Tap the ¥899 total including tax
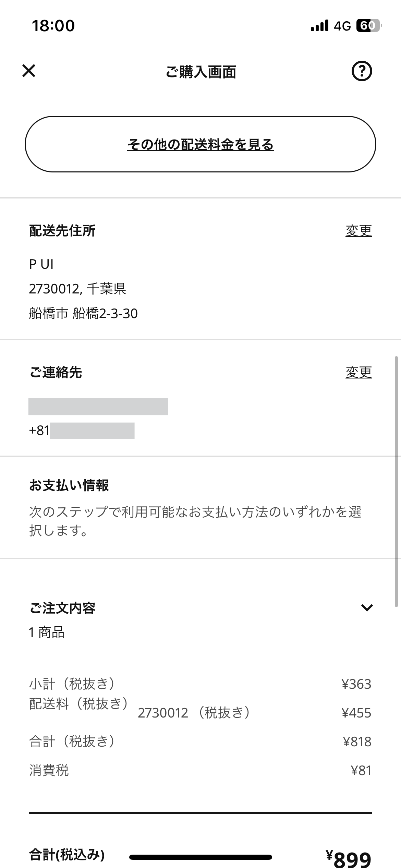This screenshot has width=401, height=868. [349, 859]
